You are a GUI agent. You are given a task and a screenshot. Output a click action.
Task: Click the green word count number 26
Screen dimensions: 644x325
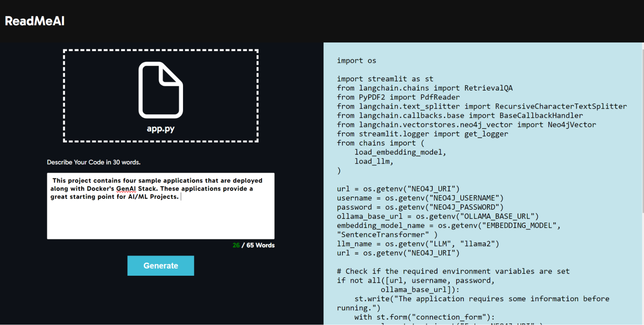[236, 245]
